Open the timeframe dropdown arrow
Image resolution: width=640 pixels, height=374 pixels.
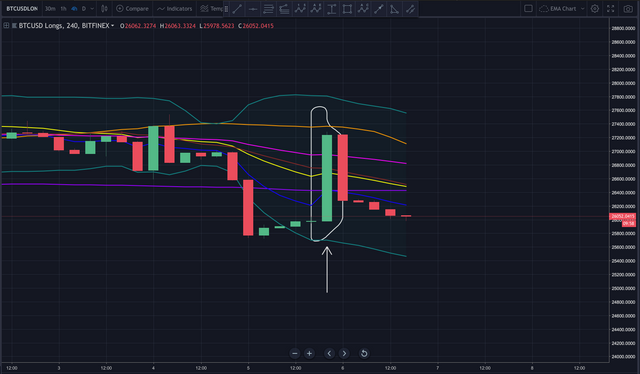click(92, 9)
